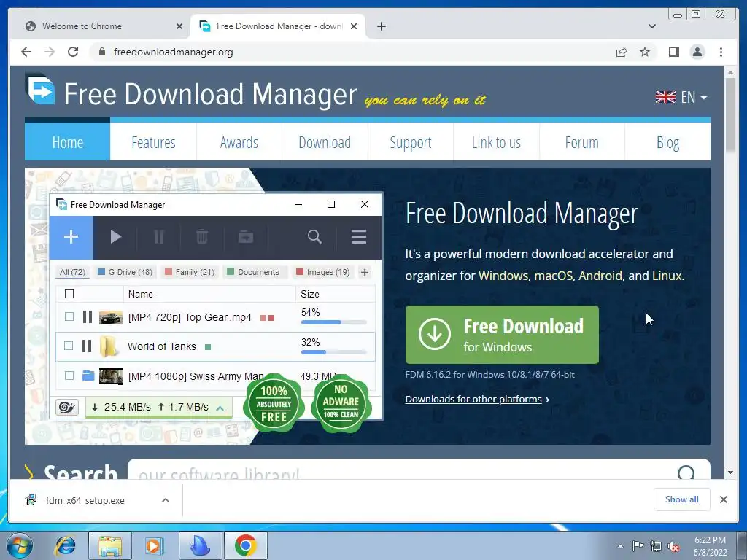
Task: Click the No Adware badge
Action: [x=341, y=404]
